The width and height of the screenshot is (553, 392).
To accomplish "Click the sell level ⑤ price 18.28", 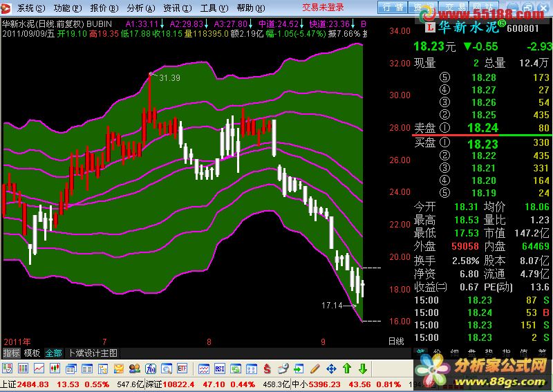I will click(484, 77).
